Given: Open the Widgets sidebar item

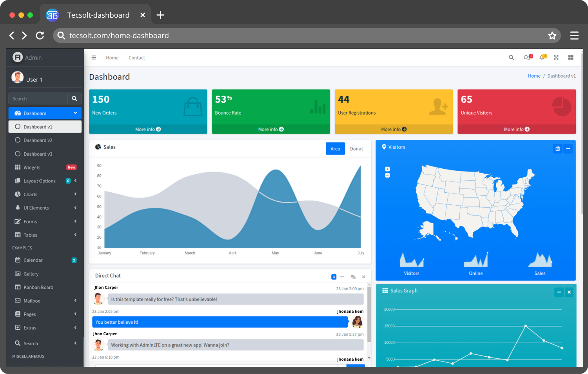Looking at the screenshot, I should pyautogui.click(x=32, y=168).
